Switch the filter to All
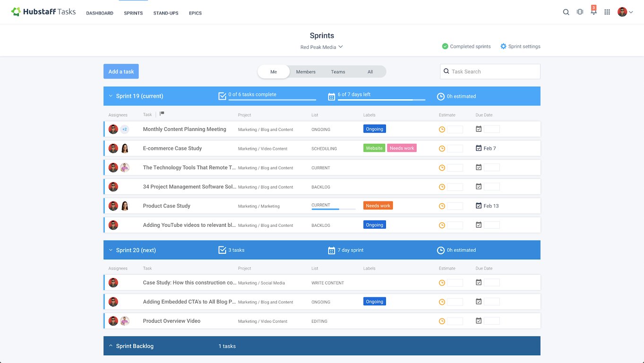 coord(370,72)
